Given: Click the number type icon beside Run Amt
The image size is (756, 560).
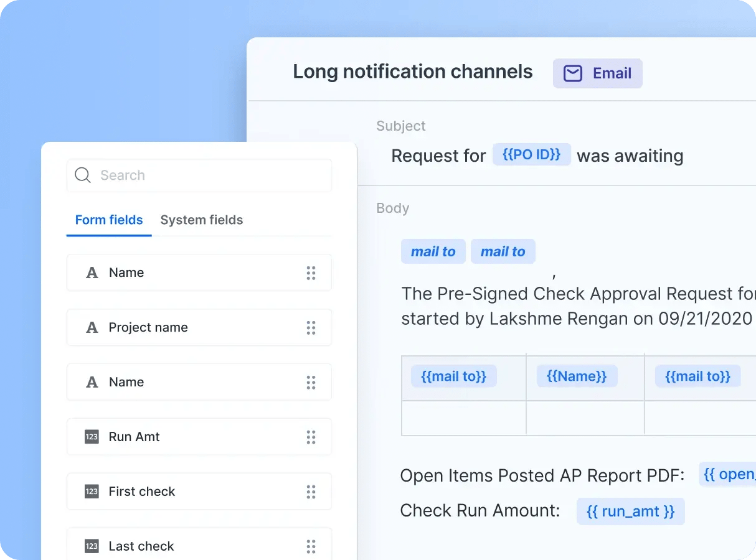Looking at the screenshot, I should pyautogui.click(x=92, y=437).
